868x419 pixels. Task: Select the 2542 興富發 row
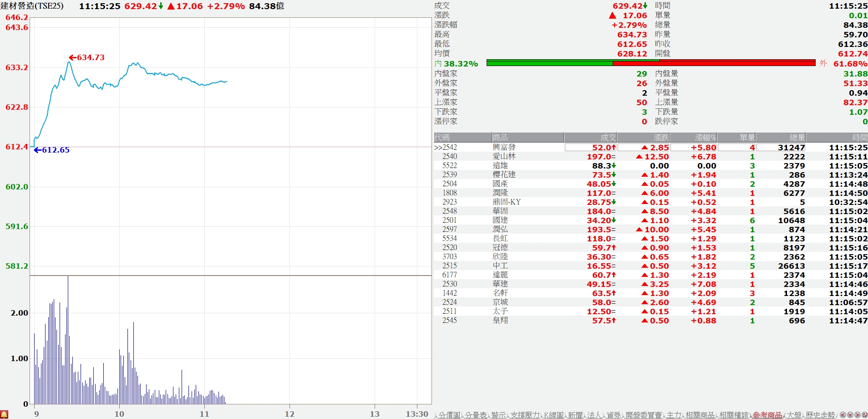click(x=501, y=148)
